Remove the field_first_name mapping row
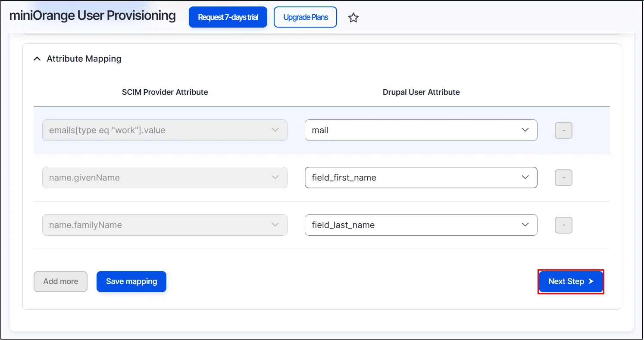644x340 pixels. [563, 178]
